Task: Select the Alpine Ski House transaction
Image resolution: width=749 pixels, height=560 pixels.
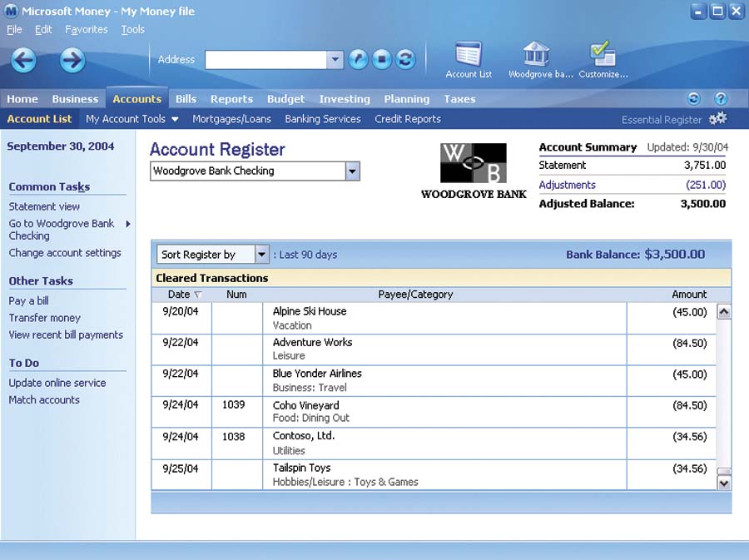Action: tap(434, 319)
